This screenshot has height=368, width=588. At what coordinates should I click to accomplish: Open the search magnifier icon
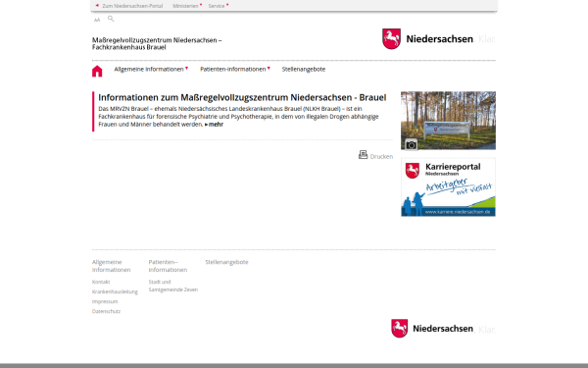click(x=111, y=19)
